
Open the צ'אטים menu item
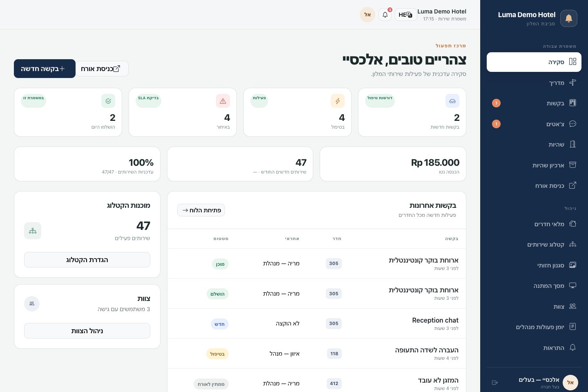pos(534,124)
